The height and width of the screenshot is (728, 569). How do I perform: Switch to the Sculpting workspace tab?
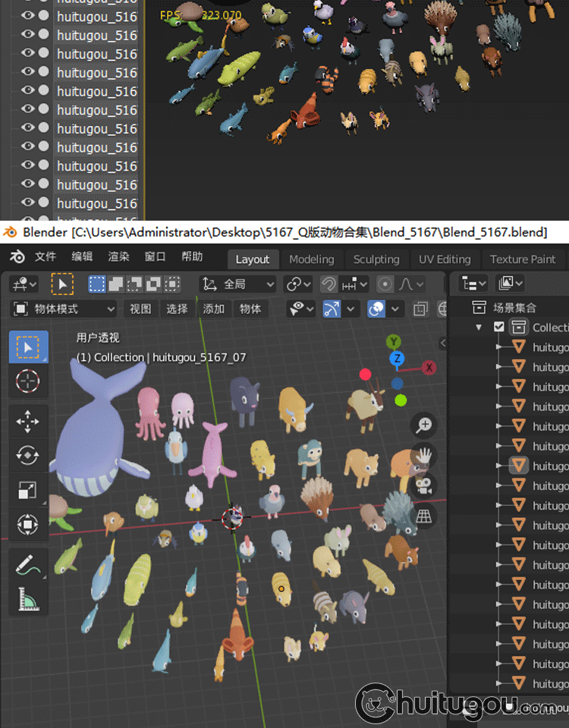376,259
